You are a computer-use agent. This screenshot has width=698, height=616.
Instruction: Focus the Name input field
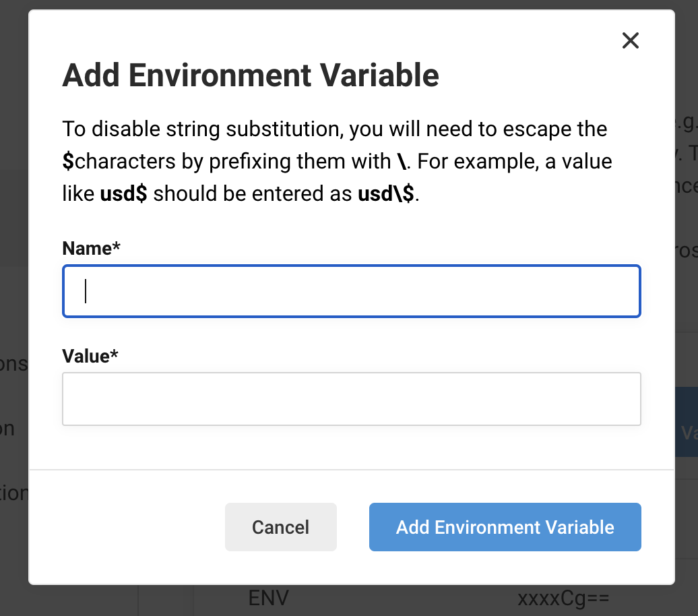coord(351,291)
